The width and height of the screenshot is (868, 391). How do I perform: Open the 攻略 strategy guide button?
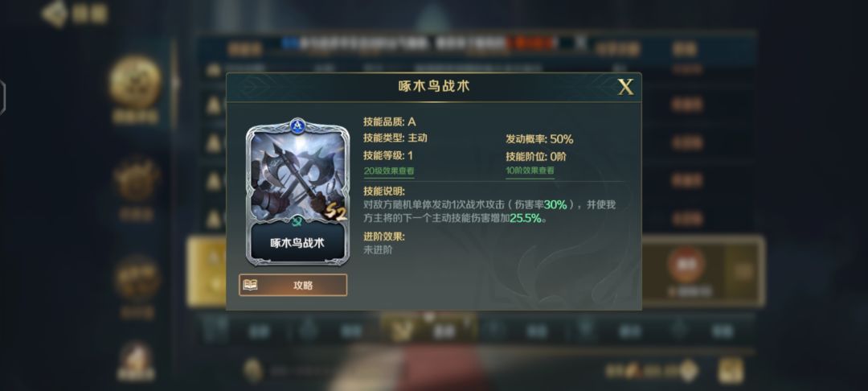click(x=293, y=286)
